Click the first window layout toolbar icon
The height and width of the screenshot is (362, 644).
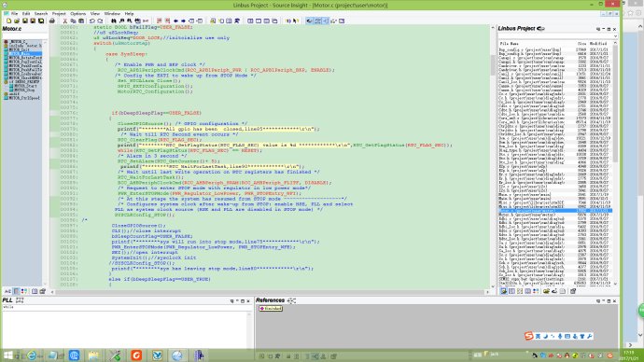(x=250, y=21)
